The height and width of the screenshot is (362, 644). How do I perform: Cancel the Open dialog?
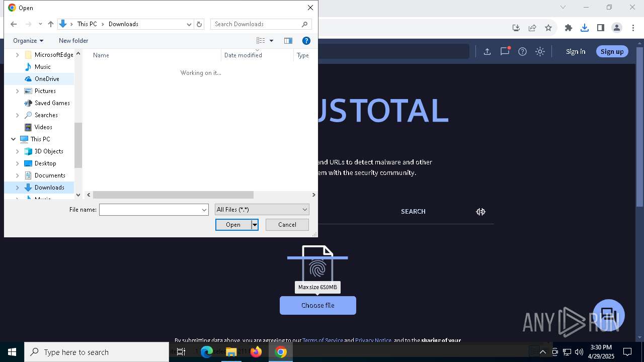click(287, 225)
